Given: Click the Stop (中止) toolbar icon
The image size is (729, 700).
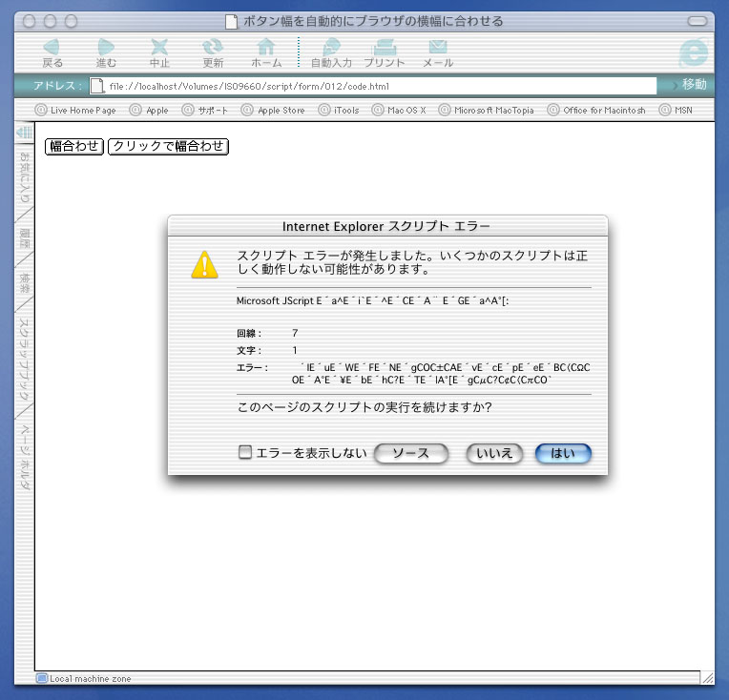Looking at the screenshot, I should [159, 52].
